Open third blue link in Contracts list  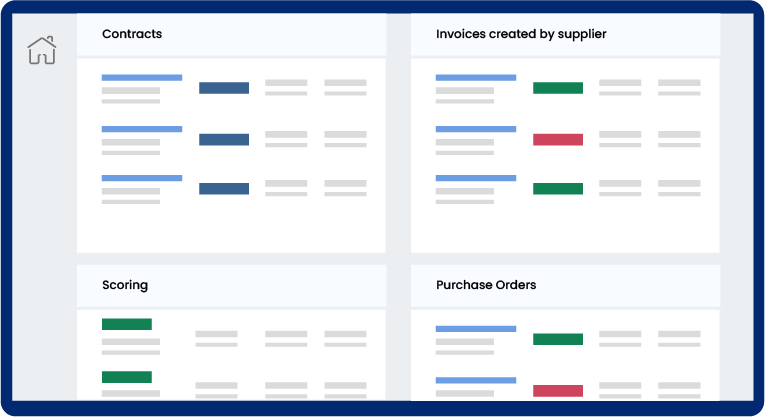click(142, 178)
